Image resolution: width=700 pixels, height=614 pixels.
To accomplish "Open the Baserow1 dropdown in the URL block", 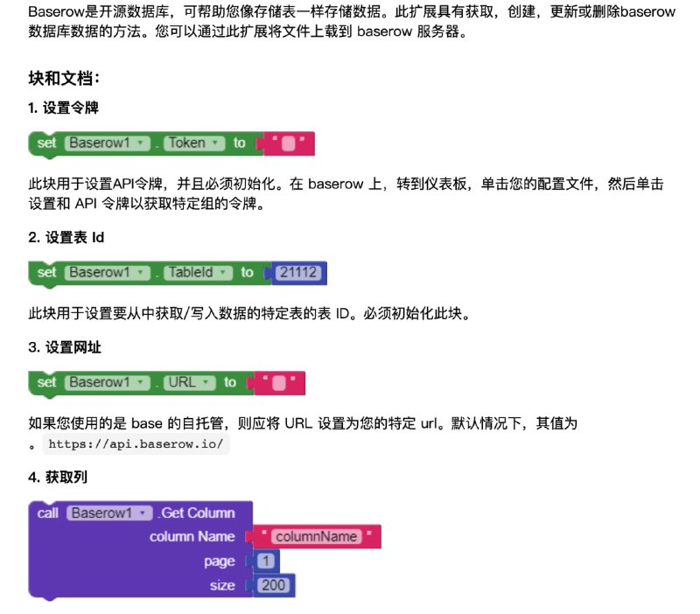I will [107, 382].
